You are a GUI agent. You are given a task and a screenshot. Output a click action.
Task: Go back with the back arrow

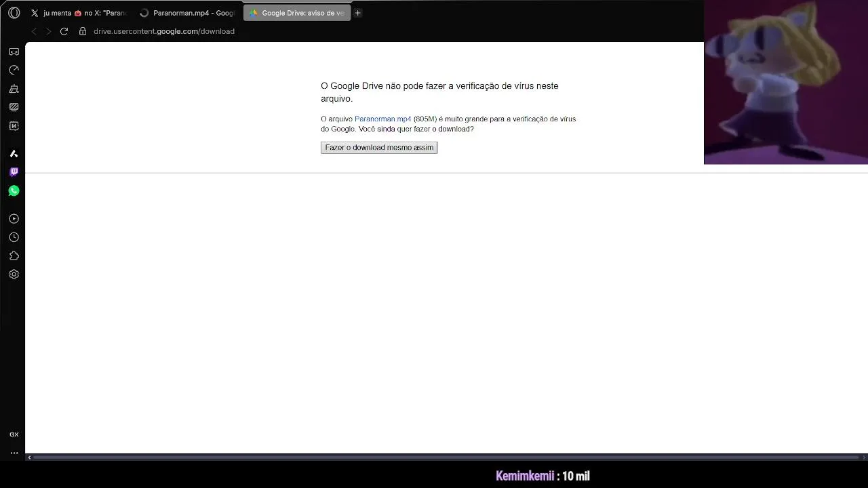pyautogui.click(x=34, y=31)
